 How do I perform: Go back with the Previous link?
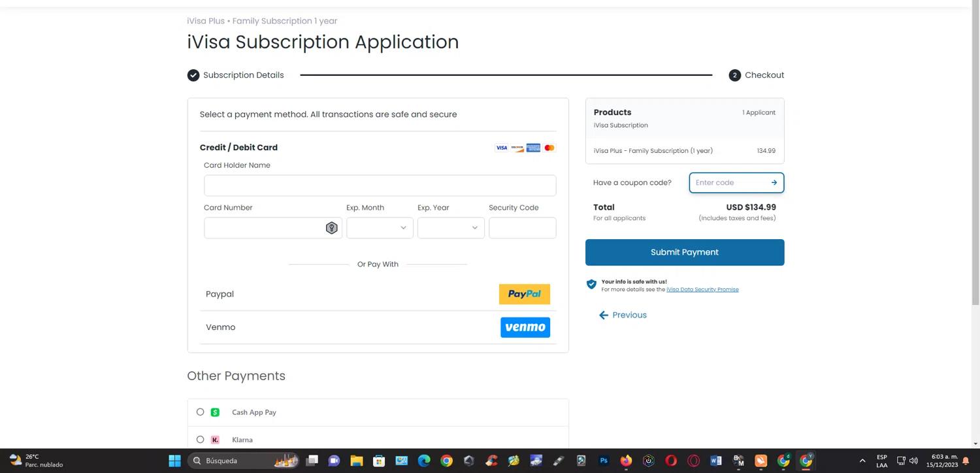[x=623, y=315]
